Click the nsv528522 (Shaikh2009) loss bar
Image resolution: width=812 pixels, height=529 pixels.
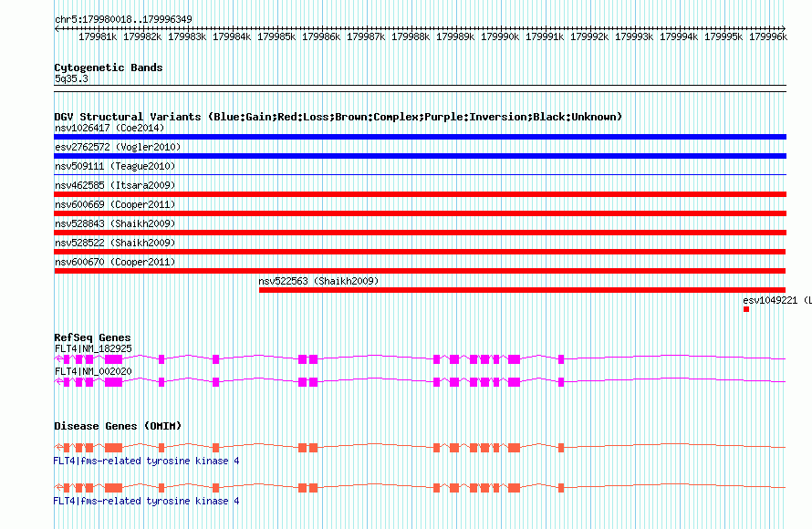pyautogui.click(x=420, y=252)
